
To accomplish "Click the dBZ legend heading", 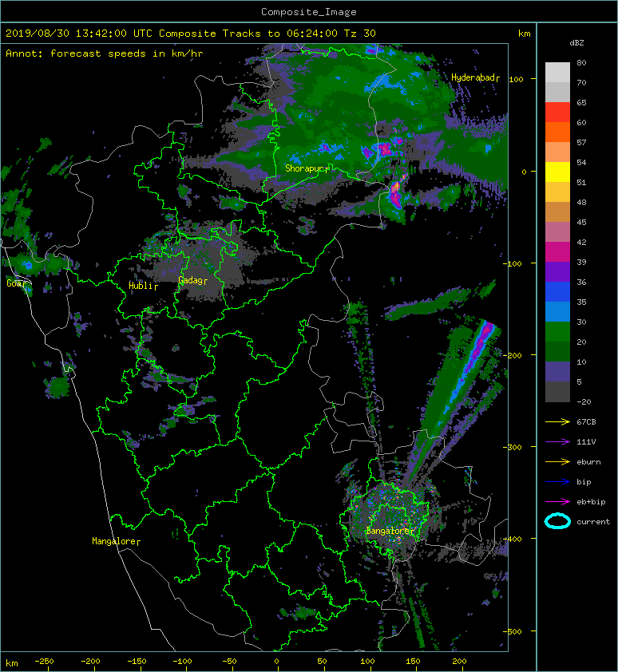I will pos(576,43).
